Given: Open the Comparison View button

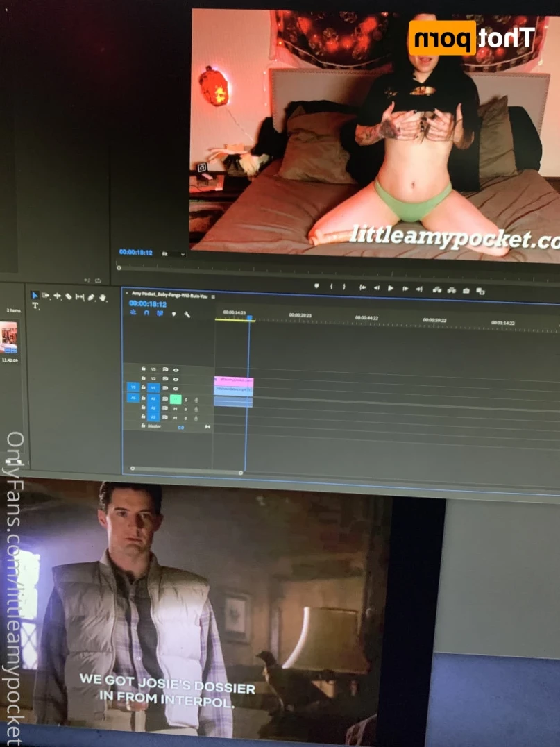Looking at the screenshot, I should 480,291.
